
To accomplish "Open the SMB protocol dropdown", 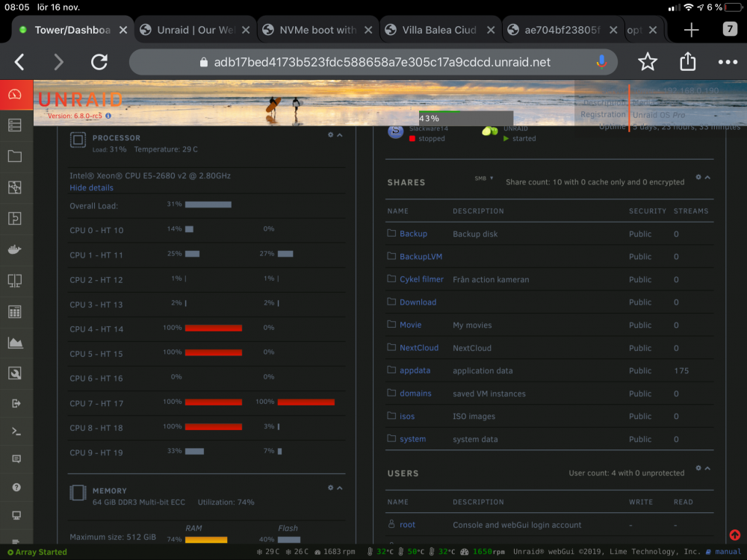I will (x=483, y=178).
